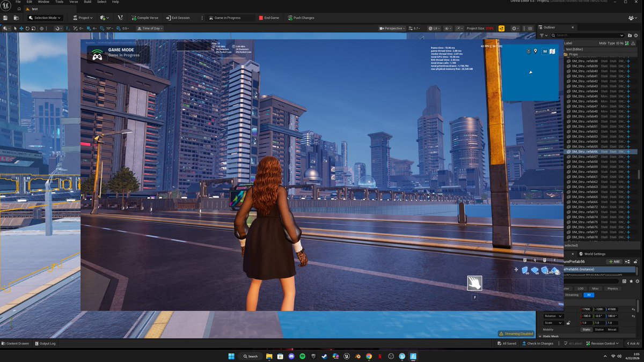Click the favorites star in the Details panel
This screenshot has height=362, width=644.
click(631, 282)
